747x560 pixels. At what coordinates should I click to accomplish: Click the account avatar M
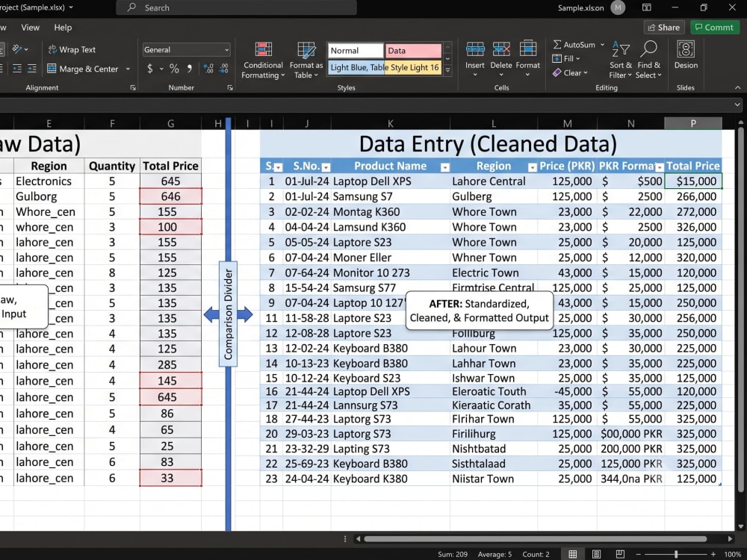618,7
